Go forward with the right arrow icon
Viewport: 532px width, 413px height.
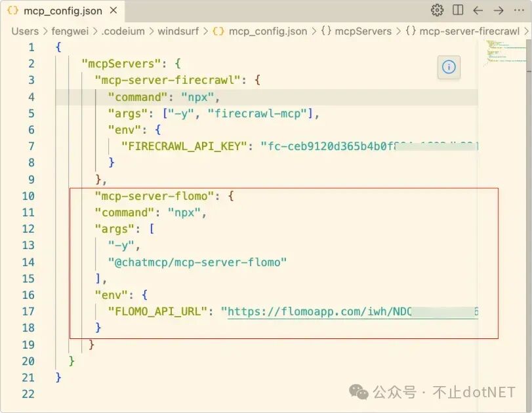pyautogui.click(x=499, y=10)
